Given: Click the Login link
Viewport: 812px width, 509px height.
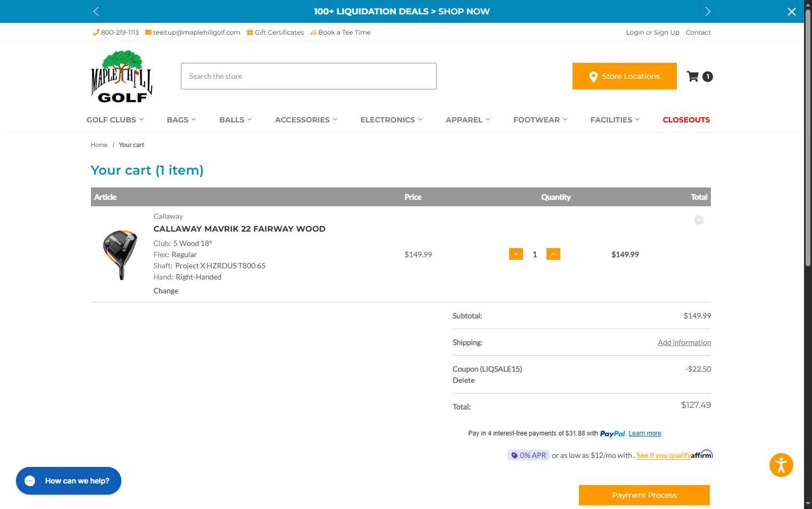Looking at the screenshot, I should (x=635, y=32).
